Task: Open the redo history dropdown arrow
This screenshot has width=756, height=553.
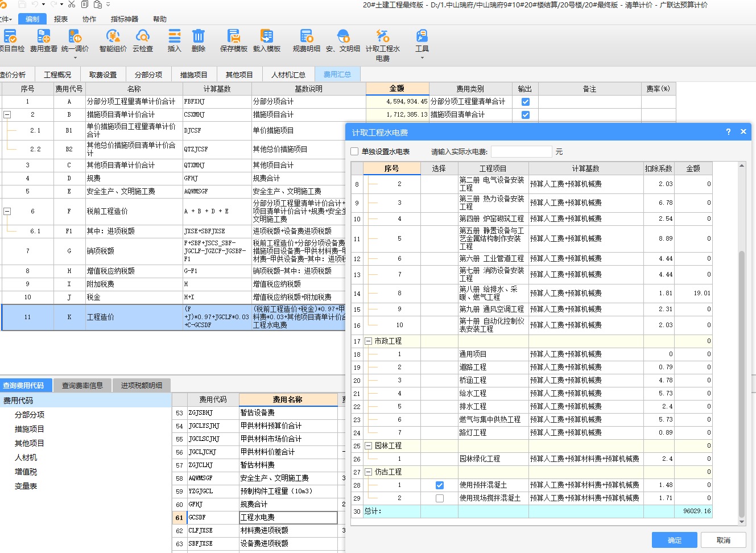Action: [61, 4]
